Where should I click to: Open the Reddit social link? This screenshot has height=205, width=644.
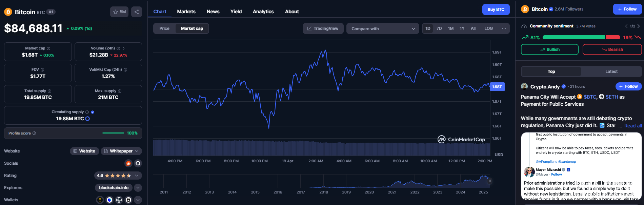tap(128, 163)
